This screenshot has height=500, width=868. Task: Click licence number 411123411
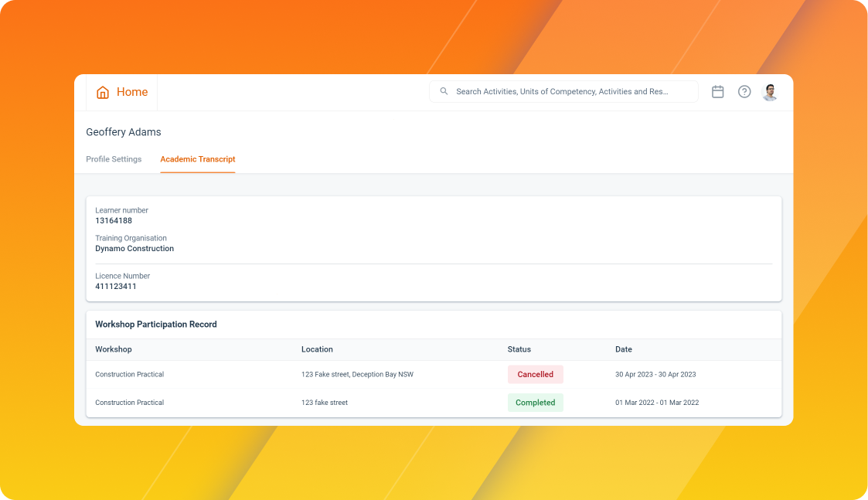pyautogui.click(x=116, y=286)
